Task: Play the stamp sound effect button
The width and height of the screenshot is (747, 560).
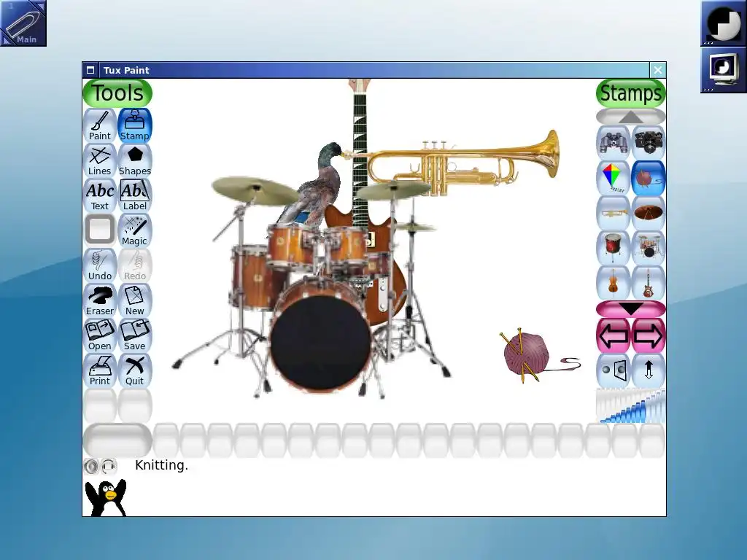Action: pyautogui.click(x=91, y=466)
